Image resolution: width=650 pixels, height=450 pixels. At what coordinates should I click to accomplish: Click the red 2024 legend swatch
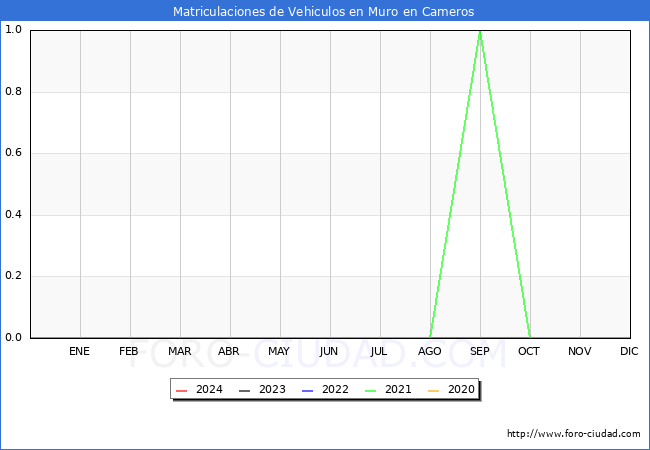tap(182, 391)
